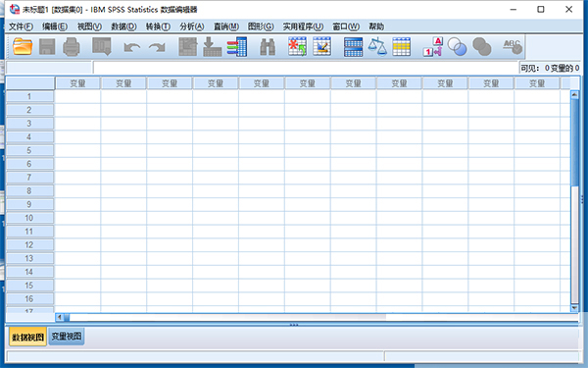
Task: Open the 数据(D) menu
Action: (123, 26)
